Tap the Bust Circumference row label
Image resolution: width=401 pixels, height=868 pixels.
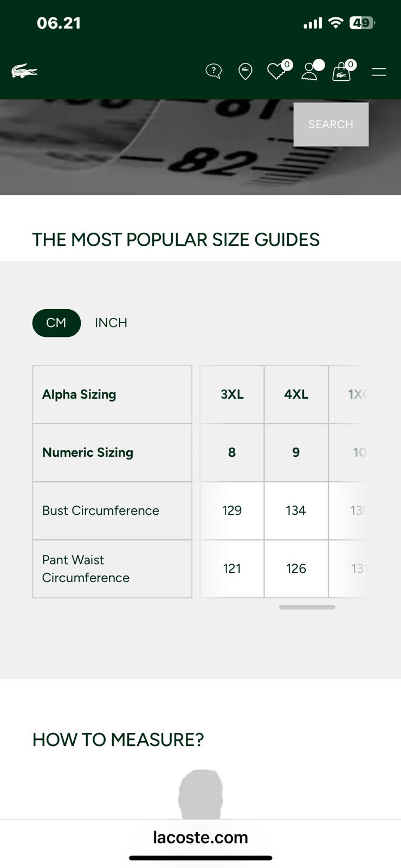pos(101,510)
